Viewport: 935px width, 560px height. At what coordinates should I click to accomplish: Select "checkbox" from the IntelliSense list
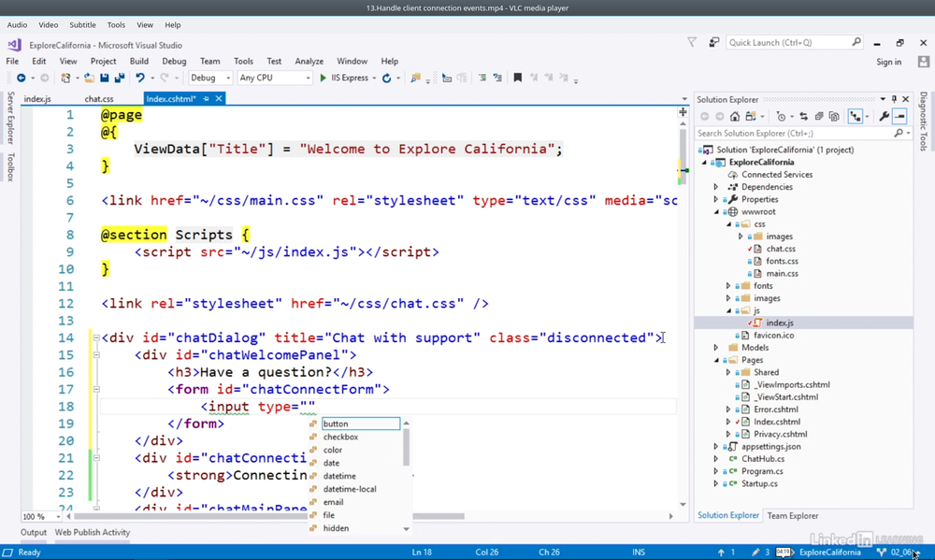coord(340,437)
